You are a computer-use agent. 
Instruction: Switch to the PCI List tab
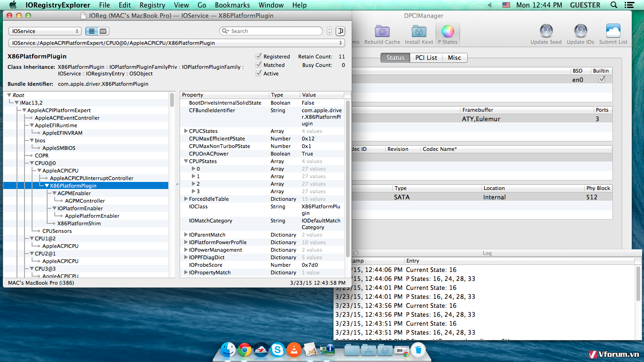click(x=426, y=58)
